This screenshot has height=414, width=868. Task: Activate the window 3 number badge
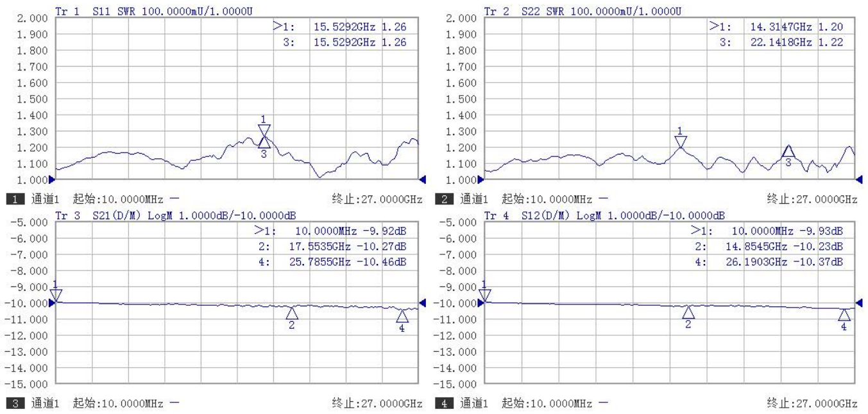(x=12, y=404)
